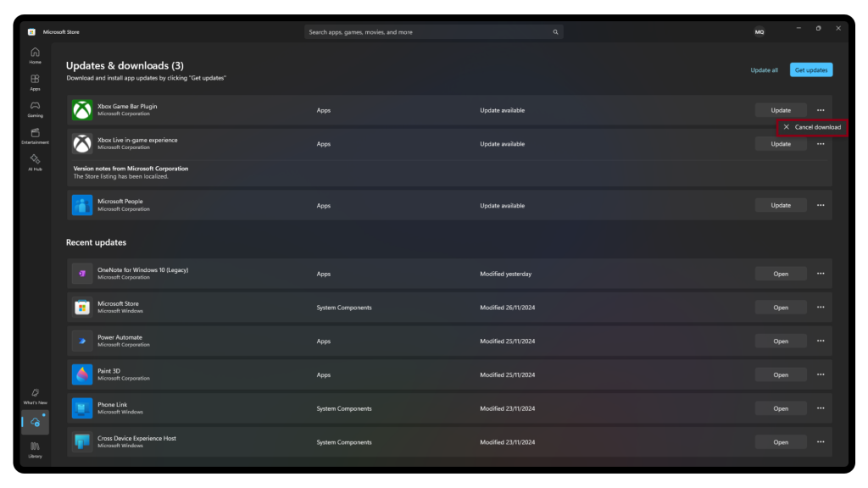
Task: Click the search magnifier icon
Action: pyautogui.click(x=555, y=32)
